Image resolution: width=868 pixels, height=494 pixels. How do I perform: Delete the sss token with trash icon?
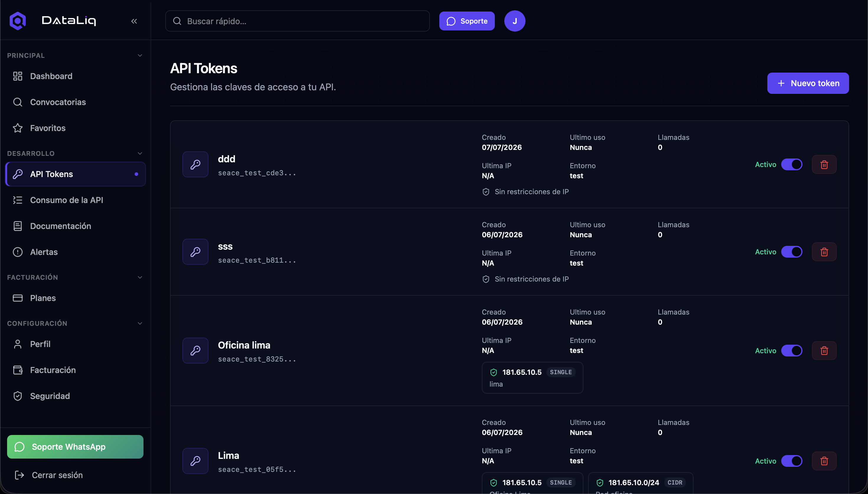point(824,252)
